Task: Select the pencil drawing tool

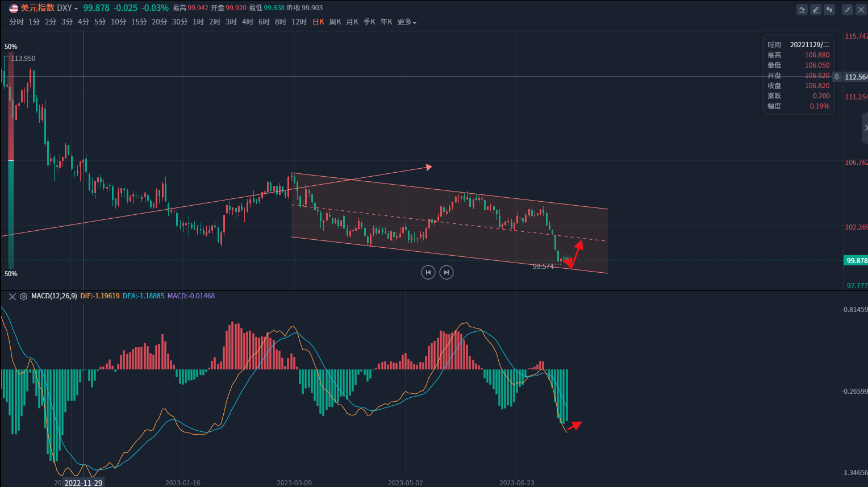Action: pyautogui.click(x=816, y=10)
